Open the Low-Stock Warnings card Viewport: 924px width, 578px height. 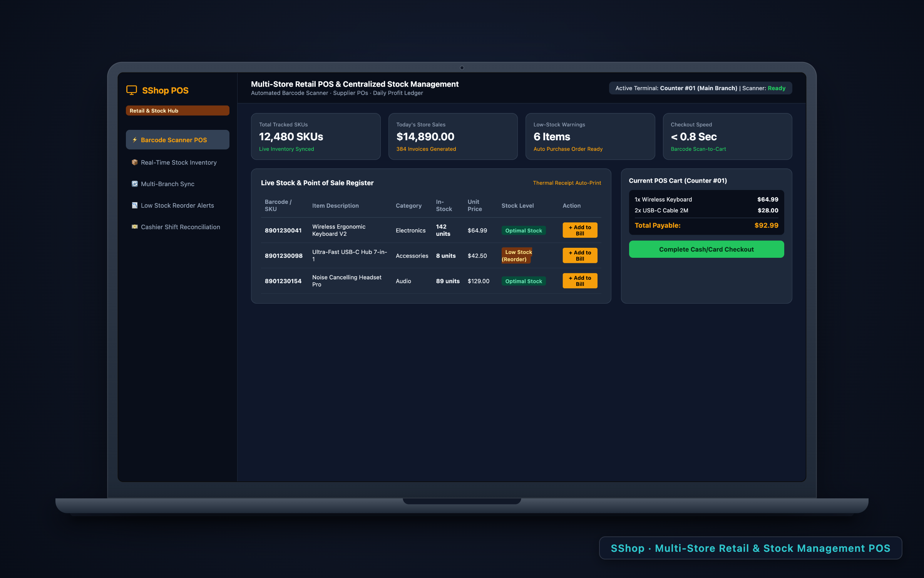click(x=590, y=136)
